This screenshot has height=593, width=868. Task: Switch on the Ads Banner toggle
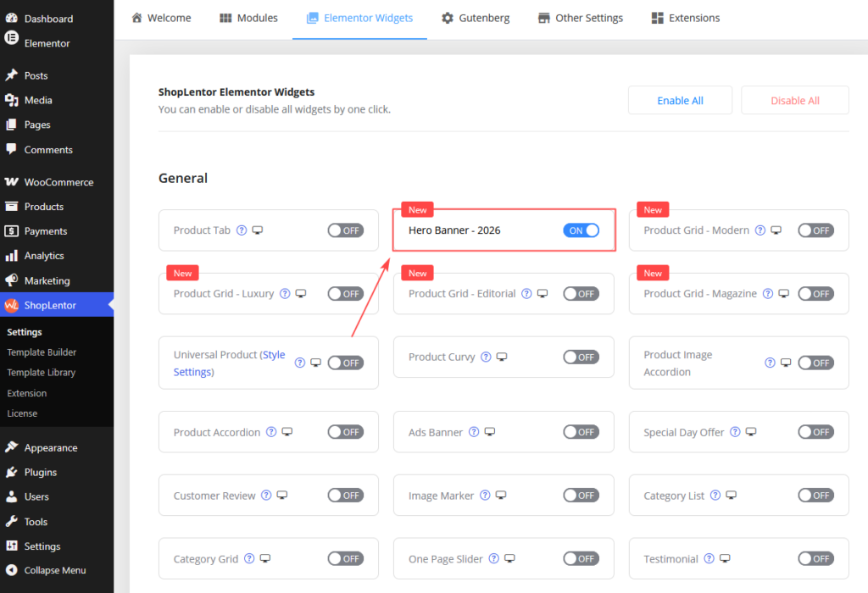[581, 431]
